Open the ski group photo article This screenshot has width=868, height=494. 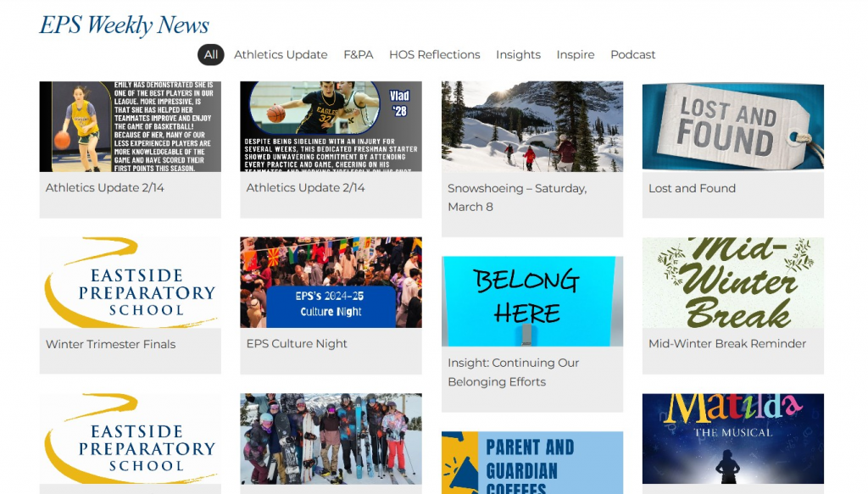331,439
